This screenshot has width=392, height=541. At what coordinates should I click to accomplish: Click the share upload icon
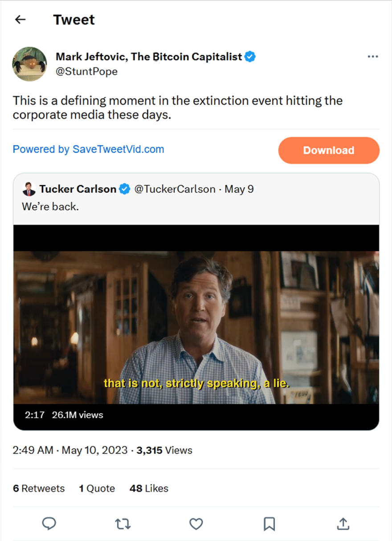click(343, 524)
